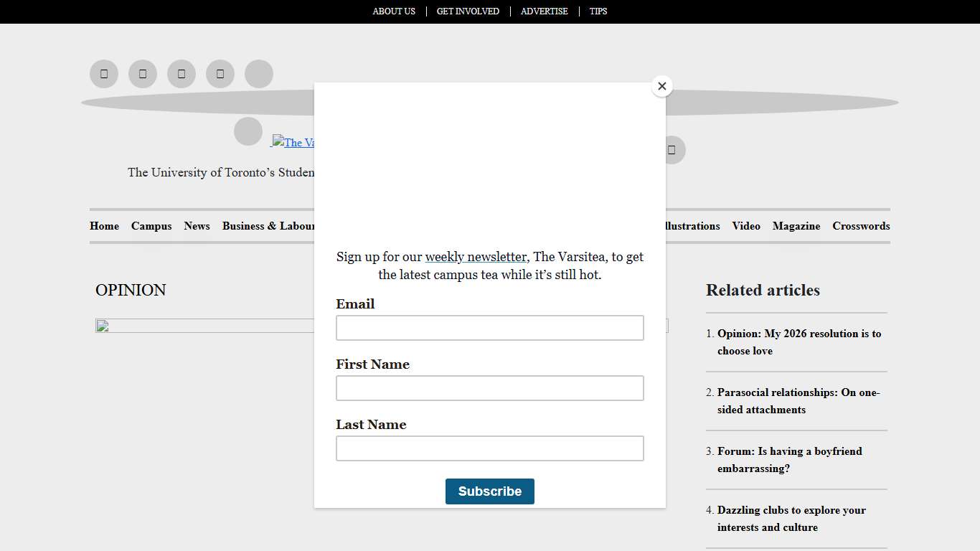Open About Us in top bar
Viewport: 980px width, 551px height.
(394, 11)
